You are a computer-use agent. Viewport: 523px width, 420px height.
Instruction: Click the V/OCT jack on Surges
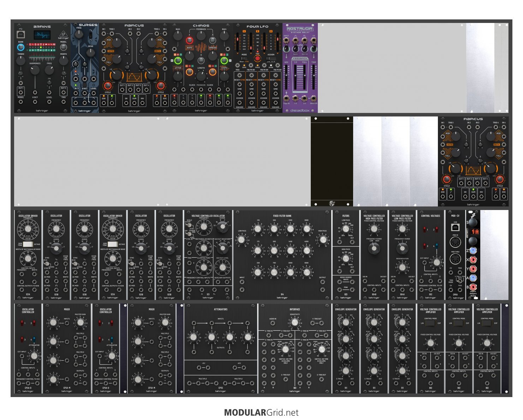[x=85, y=93]
